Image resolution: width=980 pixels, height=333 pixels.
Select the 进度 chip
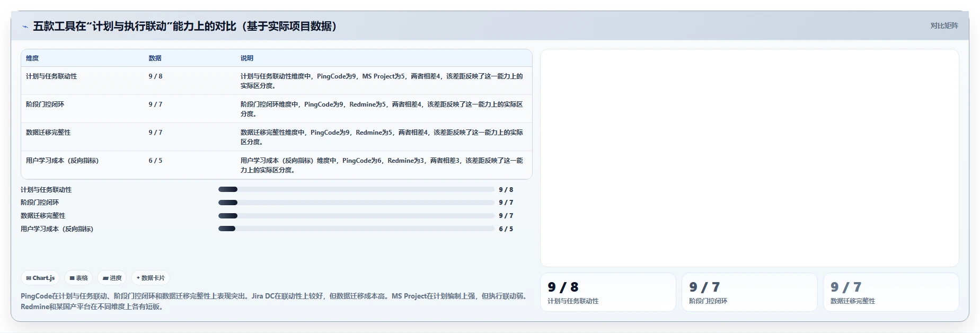pos(112,278)
